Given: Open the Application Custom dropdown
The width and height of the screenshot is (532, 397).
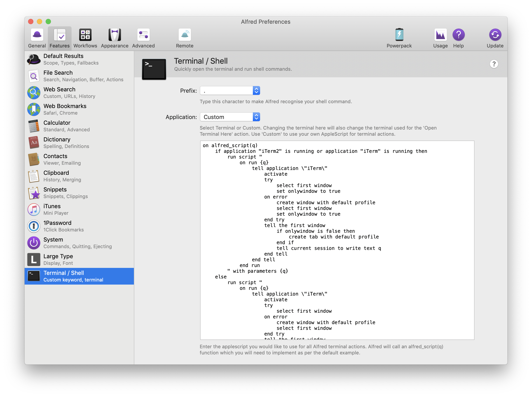Looking at the screenshot, I should 230,117.
